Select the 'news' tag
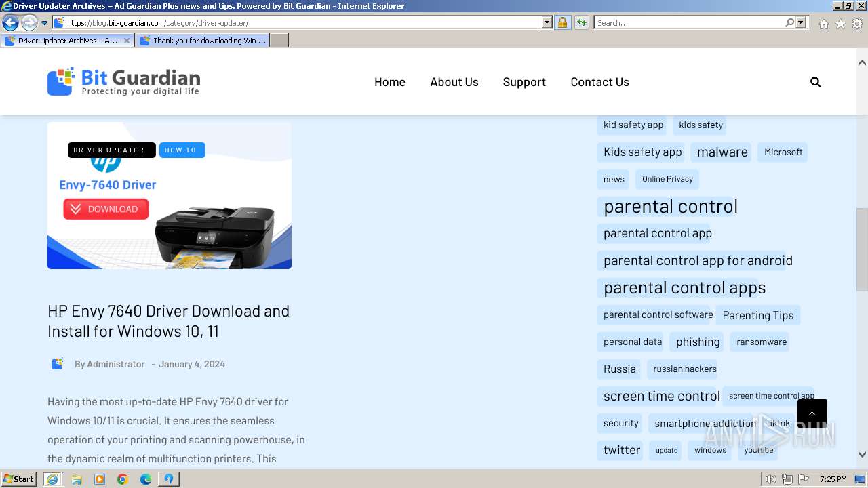This screenshot has height=488, width=868. (x=614, y=179)
